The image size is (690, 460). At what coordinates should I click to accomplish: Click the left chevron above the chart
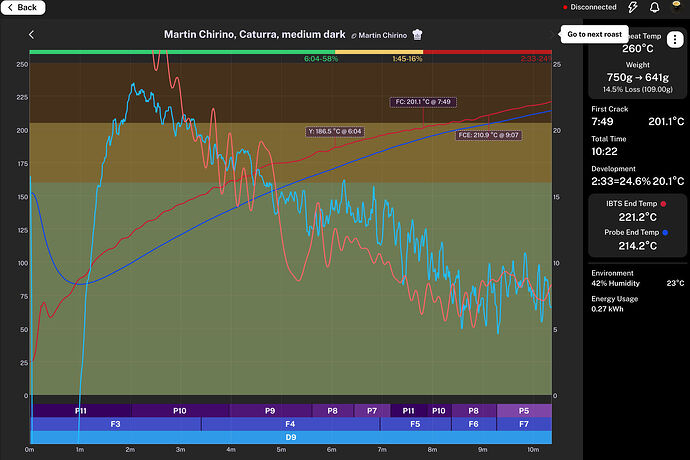[31, 35]
